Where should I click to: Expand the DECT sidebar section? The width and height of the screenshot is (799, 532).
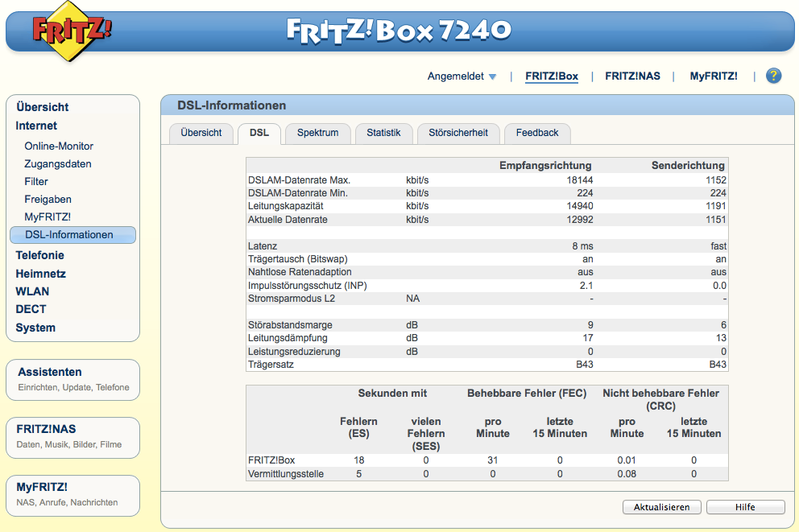tap(31, 310)
